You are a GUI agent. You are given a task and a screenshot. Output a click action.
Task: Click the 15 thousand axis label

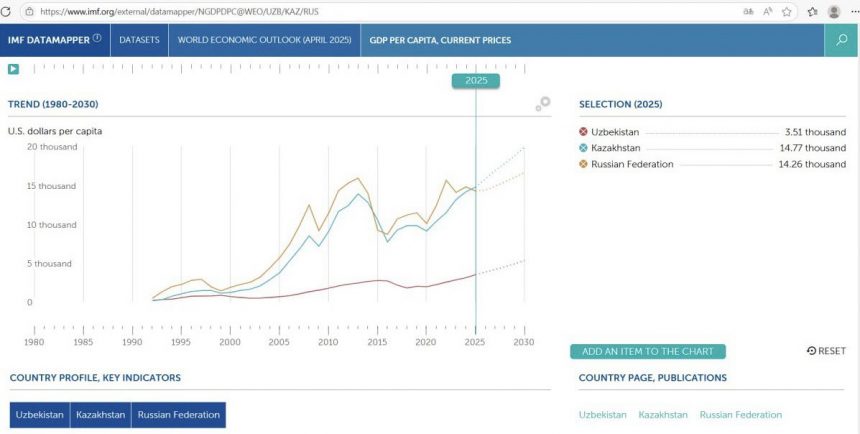pos(52,186)
